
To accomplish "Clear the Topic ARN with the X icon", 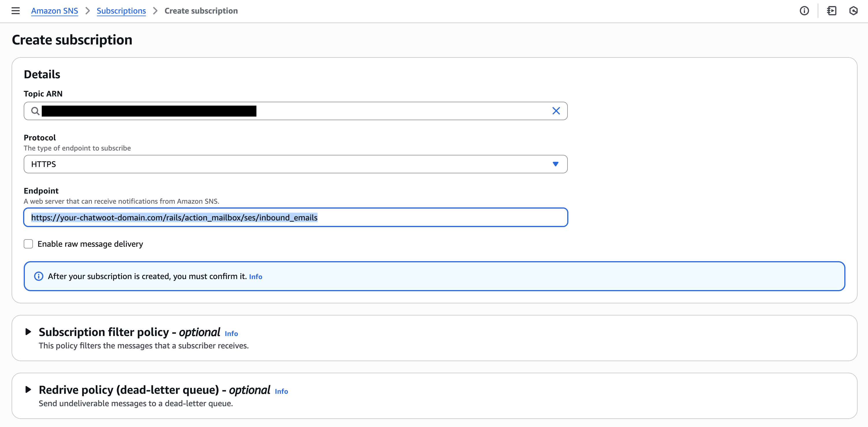I will click(x=556, y=111).
